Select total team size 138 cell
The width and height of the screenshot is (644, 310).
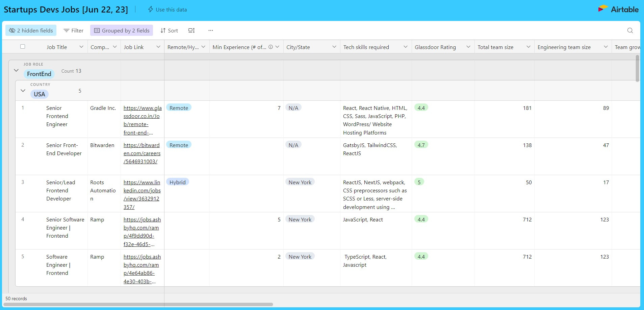point(505,156)
